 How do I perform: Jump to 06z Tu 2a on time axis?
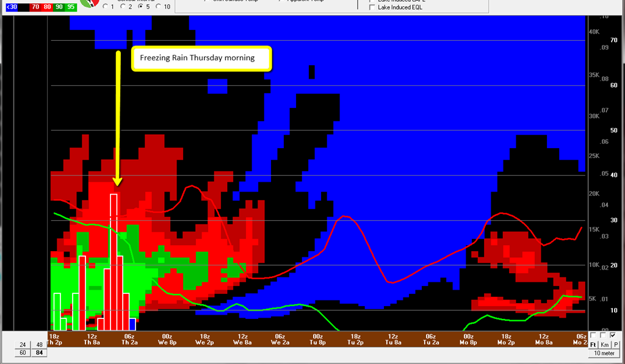pos(430,340)
